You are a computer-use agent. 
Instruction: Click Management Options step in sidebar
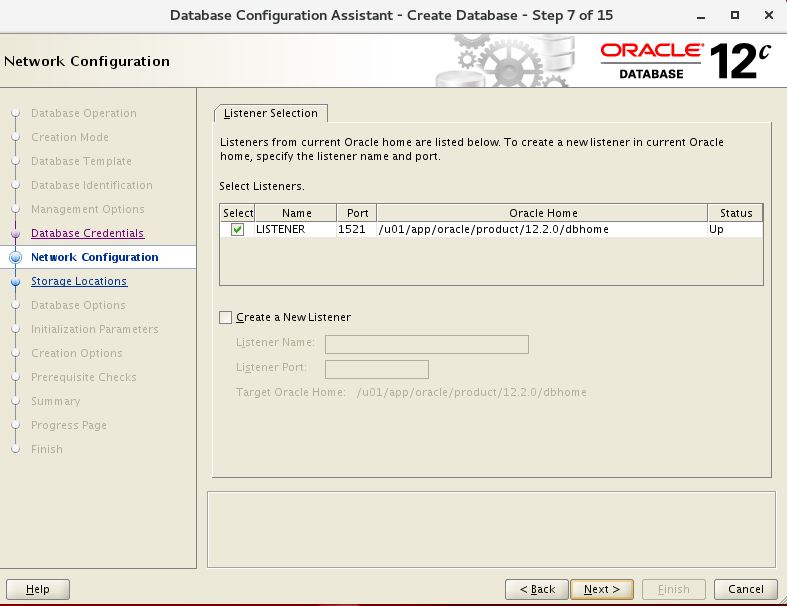[x=88, y=209]
